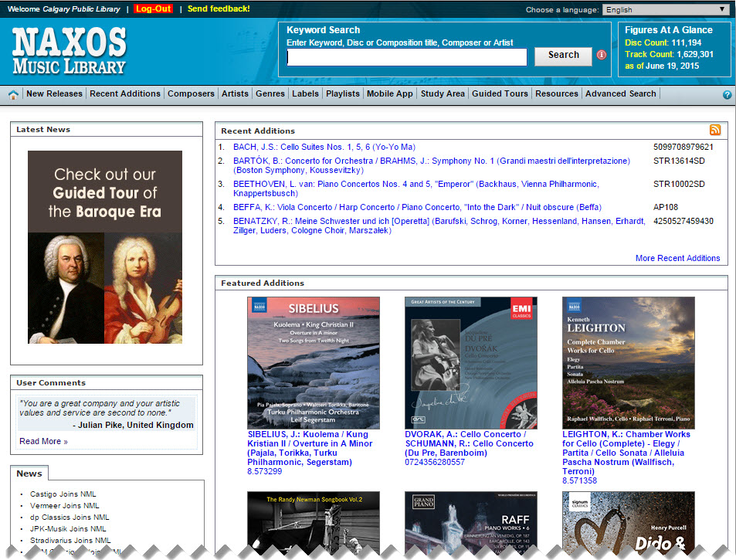Viewport: 736px width, 560px height.
Task: Select the News tab
Action: pos(29,473)
